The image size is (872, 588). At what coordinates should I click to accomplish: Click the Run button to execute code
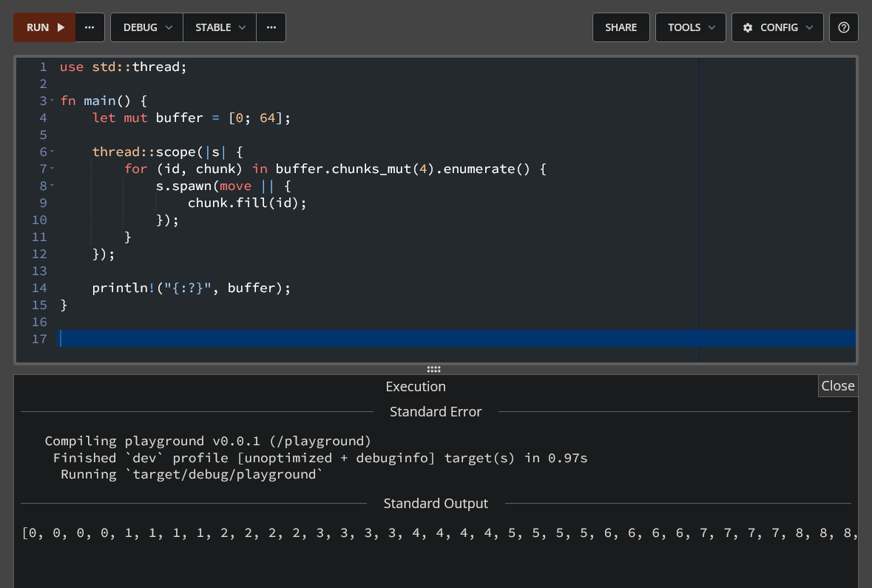click(44, 27)
